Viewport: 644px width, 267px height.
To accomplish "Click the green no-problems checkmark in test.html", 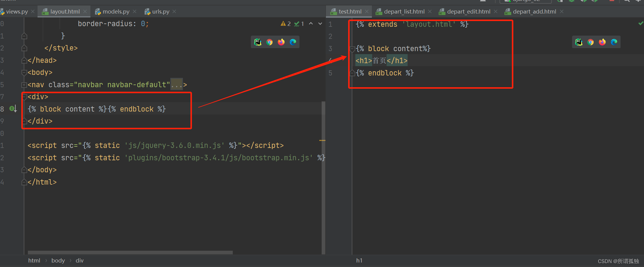I will [x=641, y=23].
